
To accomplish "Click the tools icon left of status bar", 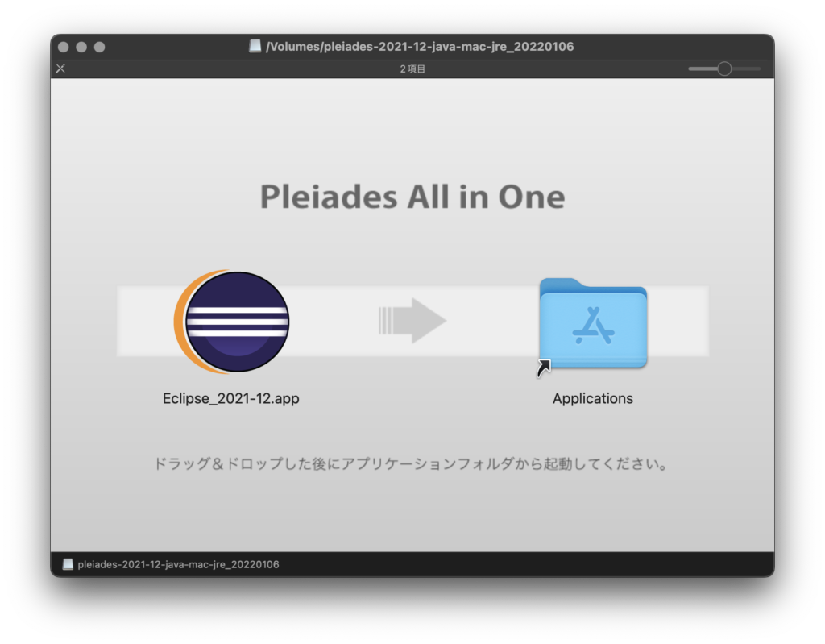I will (60, 69).
